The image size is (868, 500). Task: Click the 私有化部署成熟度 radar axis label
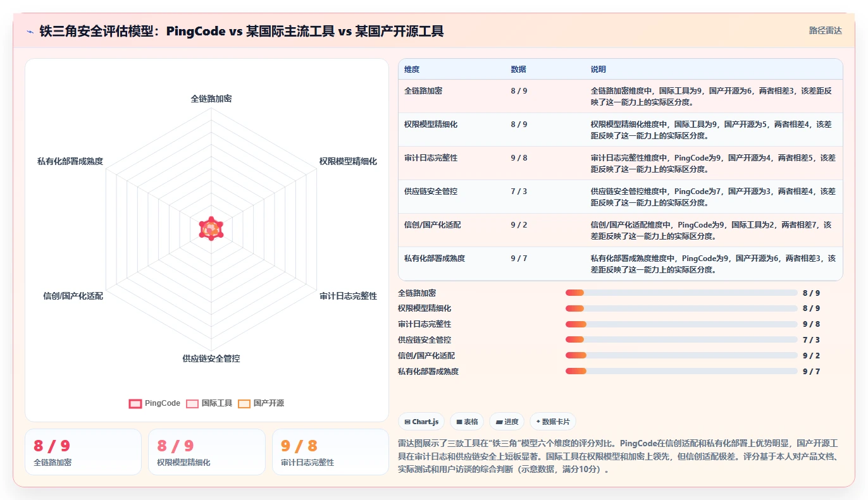(70, 162)
